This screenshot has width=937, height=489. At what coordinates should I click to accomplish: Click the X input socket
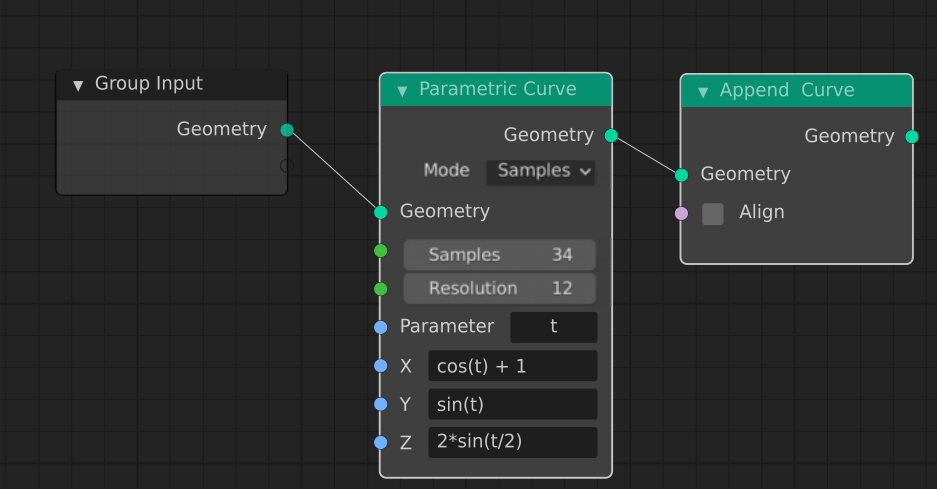click(x=381, y=366)
